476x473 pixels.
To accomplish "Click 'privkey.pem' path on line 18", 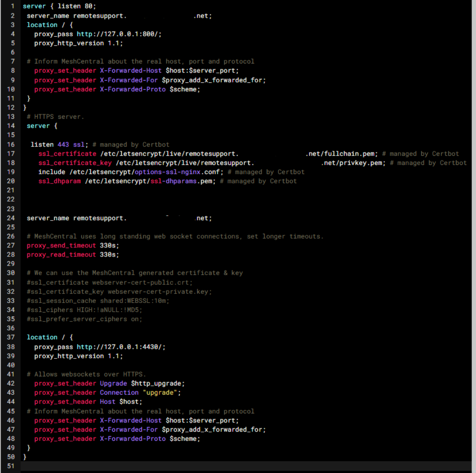I will (x=361, y=163).
